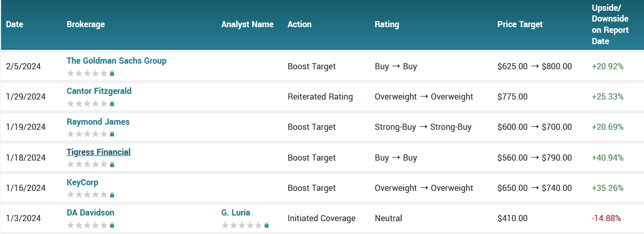Open the KeyCorp brokerage link

pyautogui.click(x=83, y=182)
